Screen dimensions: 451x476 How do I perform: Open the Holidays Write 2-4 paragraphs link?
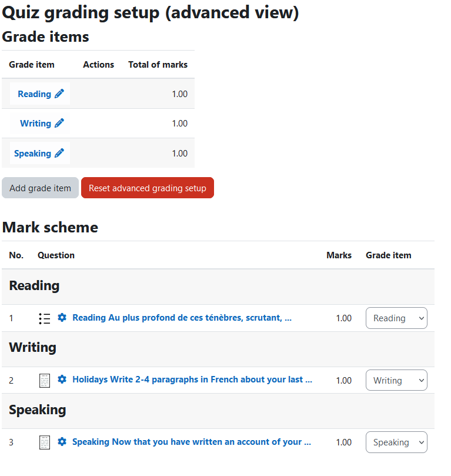point(192,380)
